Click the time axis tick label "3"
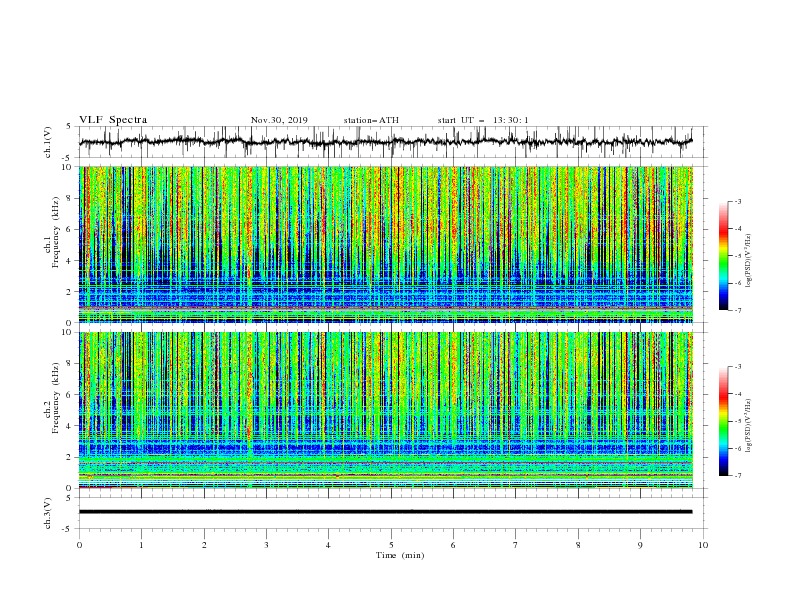Image resolution: width=792 pixels, height=612 pixels. tap(266, 545)
